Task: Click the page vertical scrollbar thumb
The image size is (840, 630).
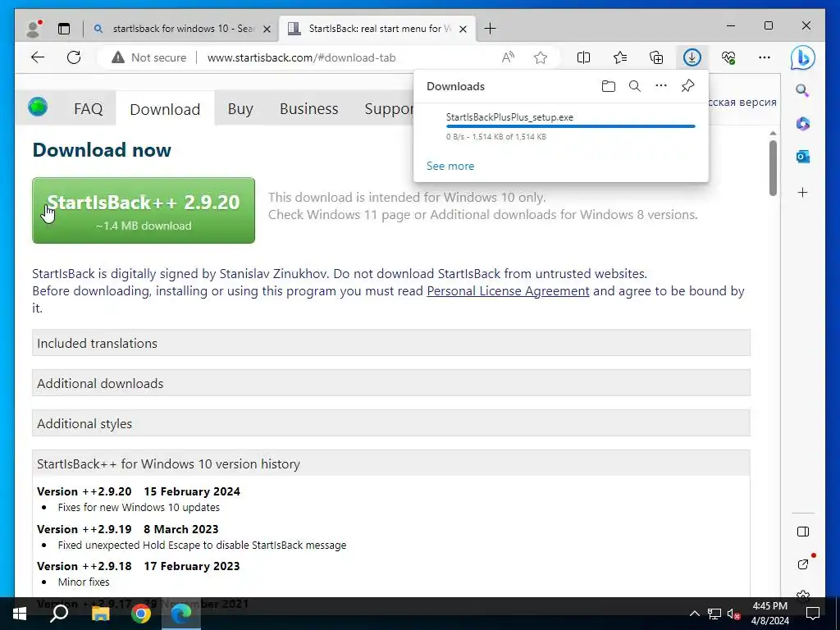Action: (773, 167)
